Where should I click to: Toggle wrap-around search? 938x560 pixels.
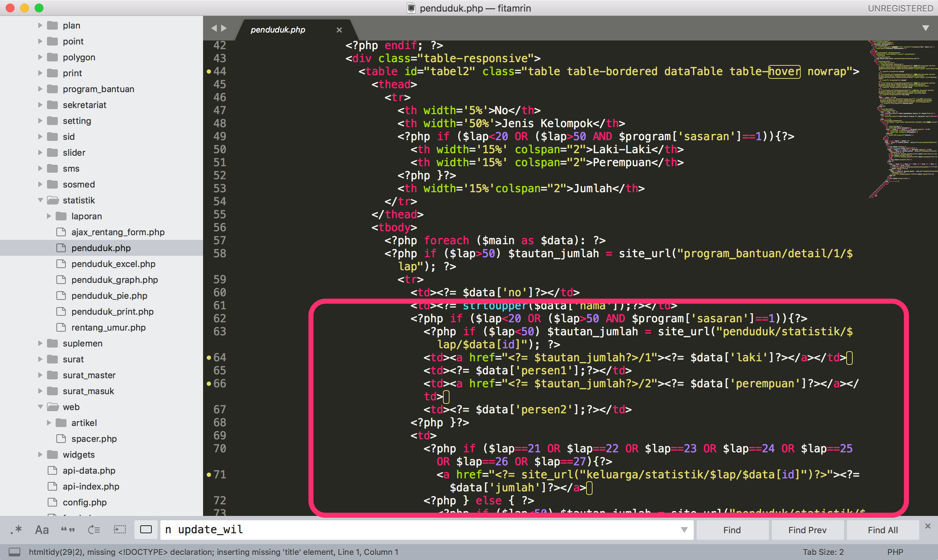tap(94, 530)
